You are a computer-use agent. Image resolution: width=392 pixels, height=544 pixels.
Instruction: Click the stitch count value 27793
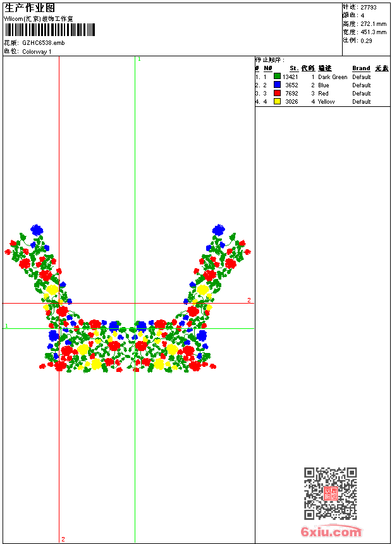pyautogui.click(x=369, y=7)
